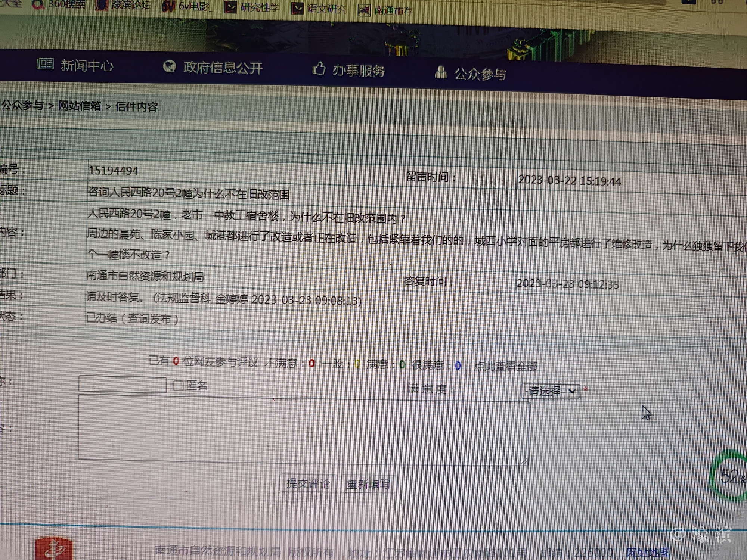The width and height of the screenshot is (747, 560).
Task: Open the 满意度 请选择 dropdown
Action: (550, 391)
